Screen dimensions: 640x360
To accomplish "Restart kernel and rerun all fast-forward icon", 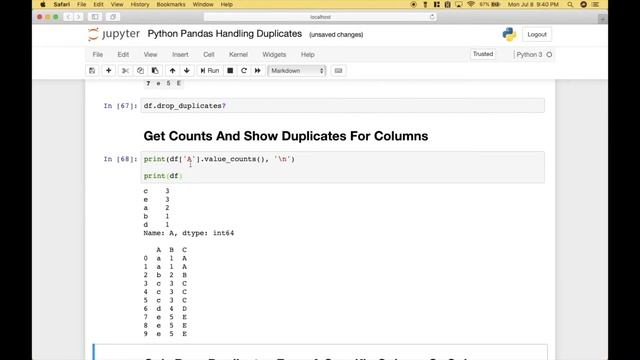I will tap(258, 71).
